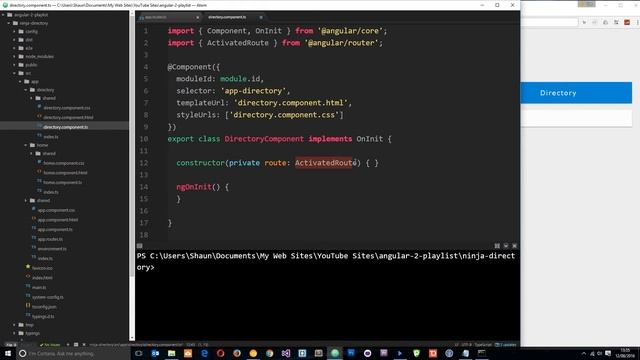Open tsconfig.json file
This screenshot has width=640, height=360.
tap(44, 307)
